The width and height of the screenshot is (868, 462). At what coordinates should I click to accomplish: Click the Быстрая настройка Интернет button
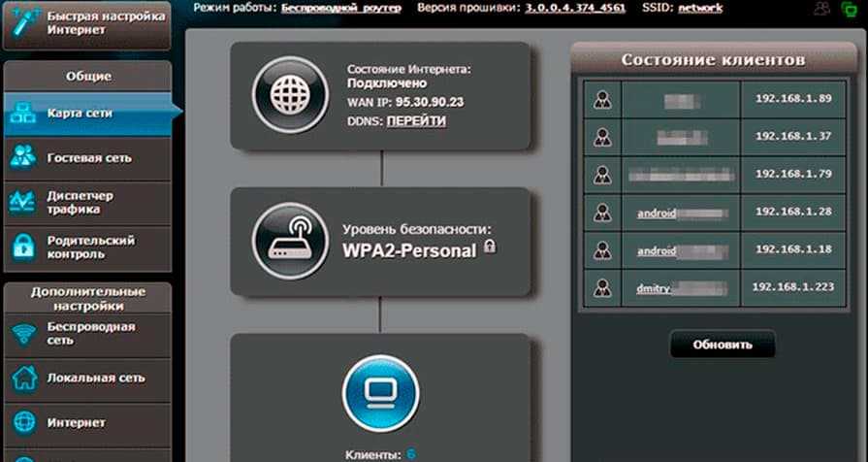click(87, 24)
